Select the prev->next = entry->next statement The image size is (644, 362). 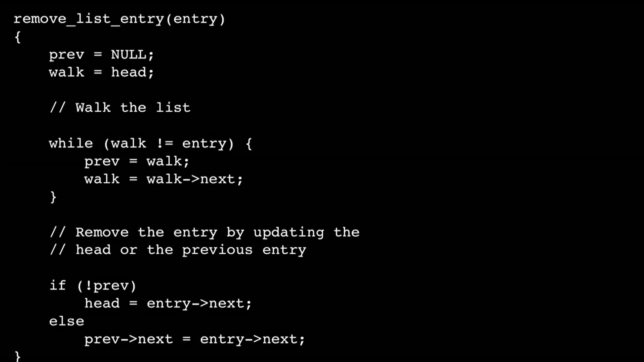195,338
